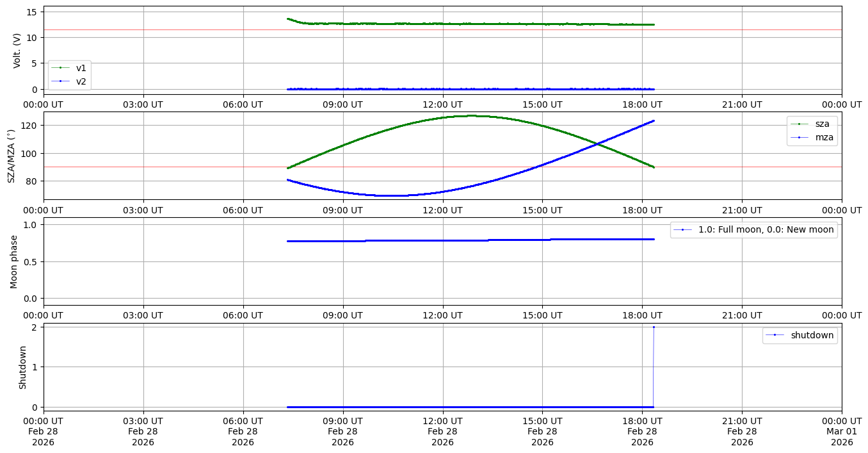Click the "Volt. (V)" y-axis label

(x=17, y=50)
